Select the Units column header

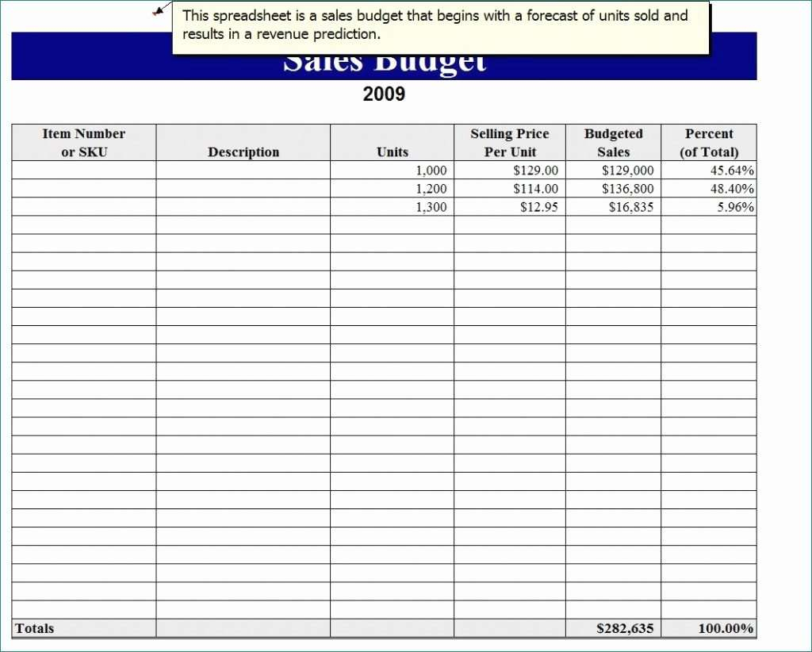393,151
